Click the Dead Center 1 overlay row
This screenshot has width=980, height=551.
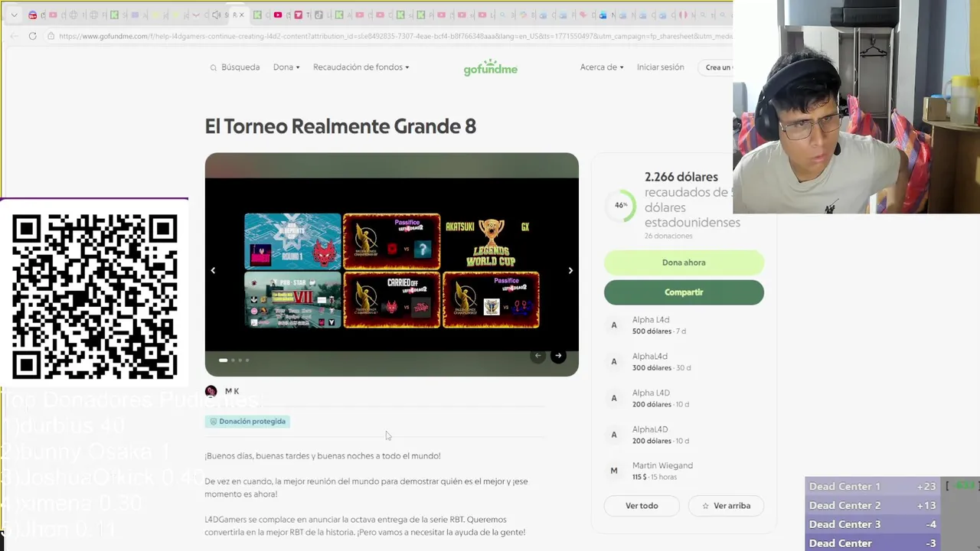[x=873, y=486]
